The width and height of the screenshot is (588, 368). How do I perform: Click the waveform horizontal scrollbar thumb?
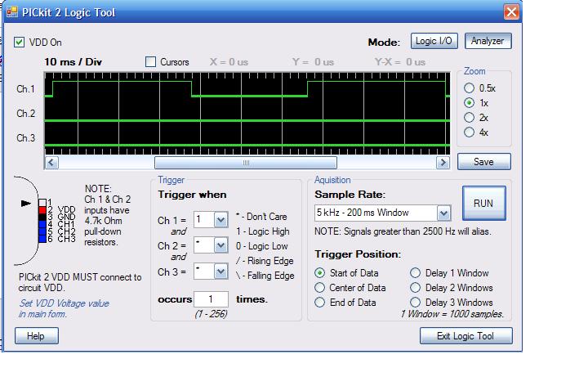click(x=246, y=163)
